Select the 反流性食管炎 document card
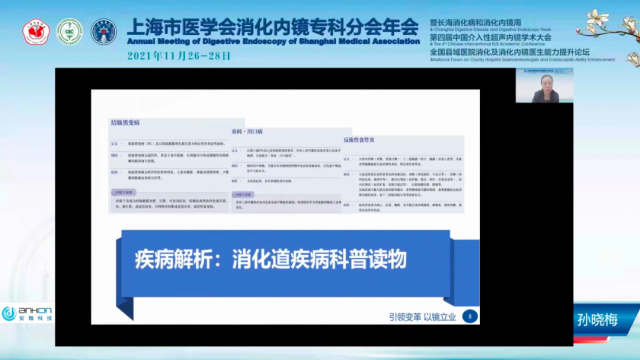Image resolution: width=640 pixels, height=360 pixels. tap(403, 175)
